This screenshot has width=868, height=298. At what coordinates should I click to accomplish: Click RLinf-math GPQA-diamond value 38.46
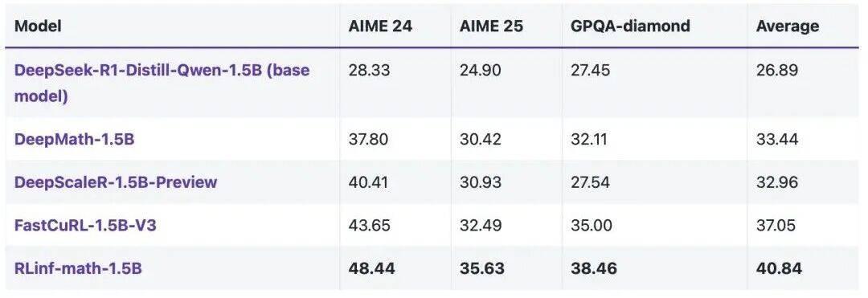click(x=593, y=269)
